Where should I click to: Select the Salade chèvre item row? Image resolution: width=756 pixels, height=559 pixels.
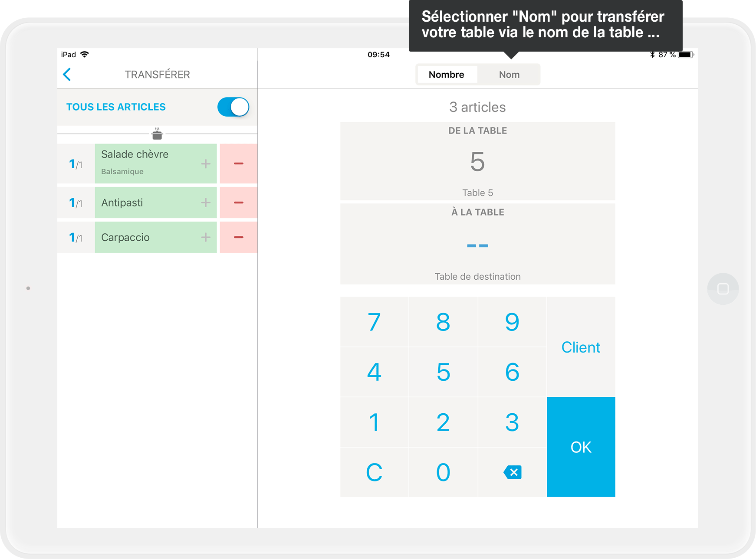(x=156, y=163)
